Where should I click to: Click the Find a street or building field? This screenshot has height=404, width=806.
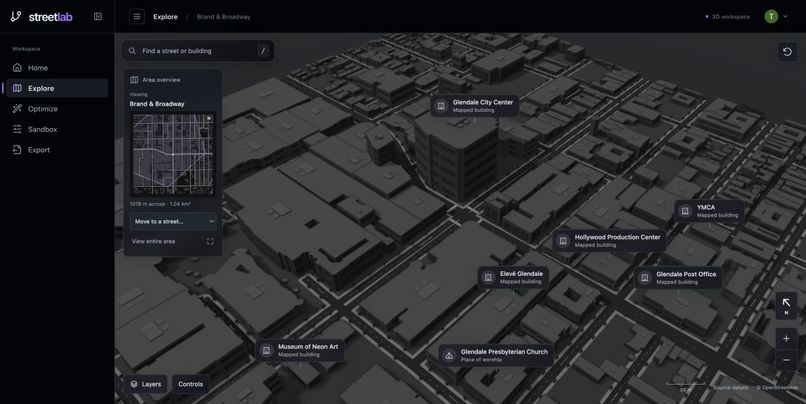(198, 51)
